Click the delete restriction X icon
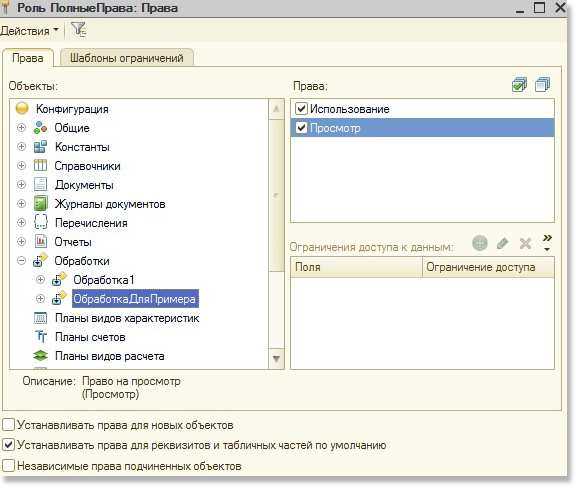The width and height of the screenshot is (578, 488). click(x=525, y=243)
